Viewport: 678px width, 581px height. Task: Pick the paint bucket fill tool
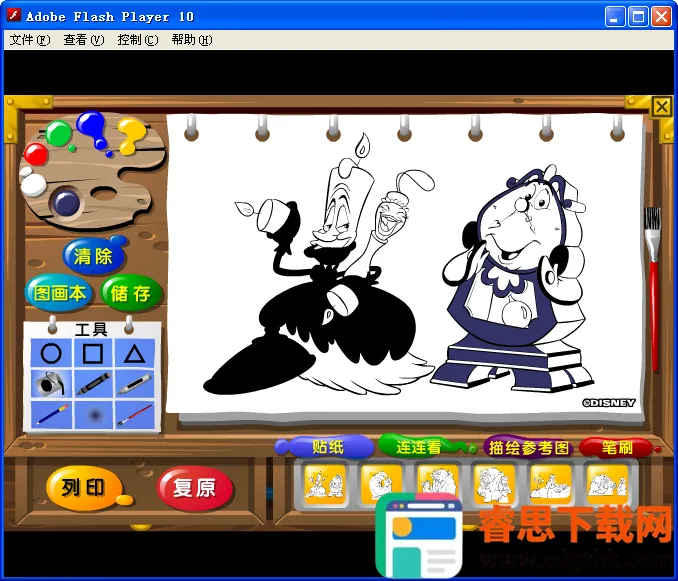pyautogui.click(x=51, y=384)
